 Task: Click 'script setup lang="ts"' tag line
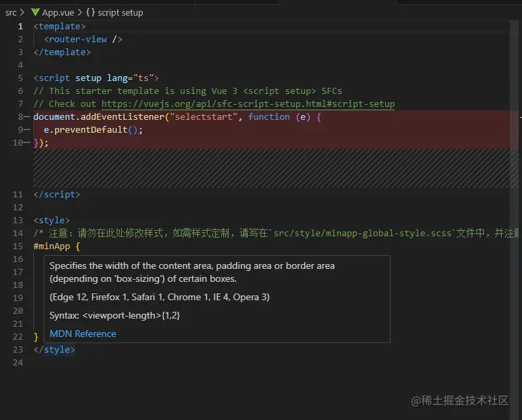96,78
